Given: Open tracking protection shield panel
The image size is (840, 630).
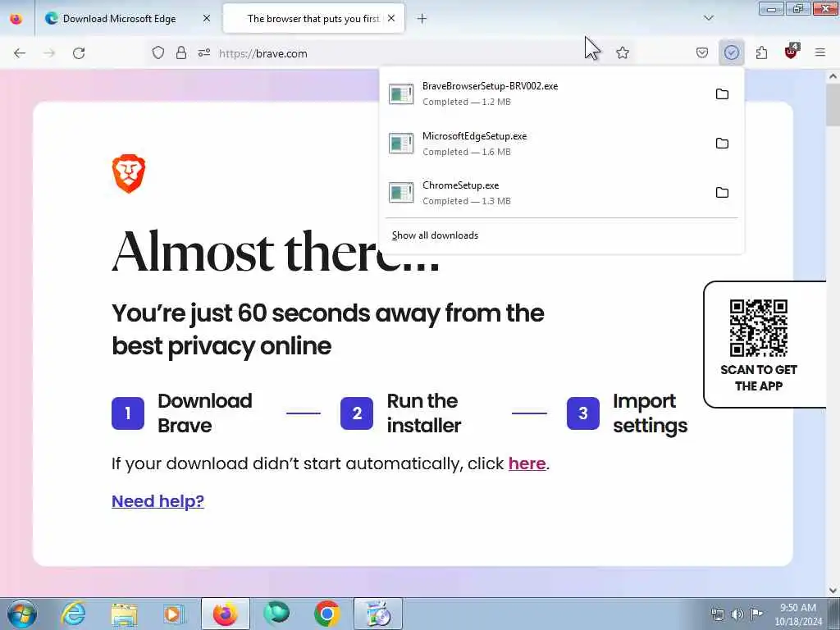Looking at the screenshot, I should pyautogui.click(x=158, y=53).
